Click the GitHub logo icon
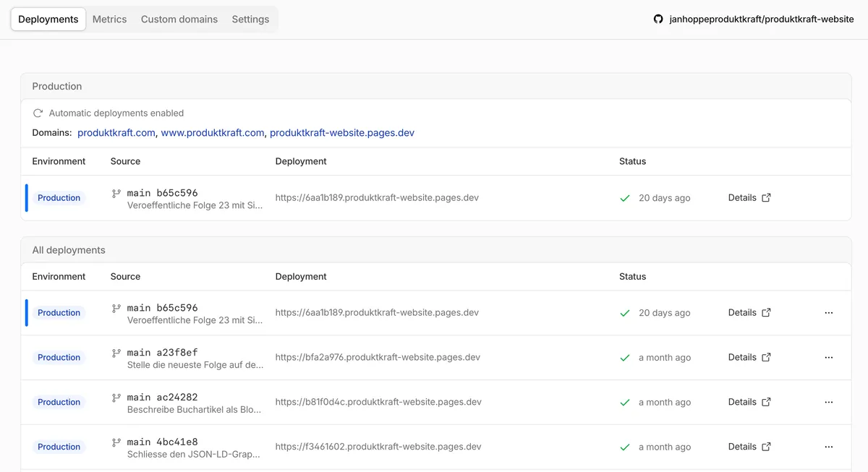868x472 pixels. pos(658,20)
